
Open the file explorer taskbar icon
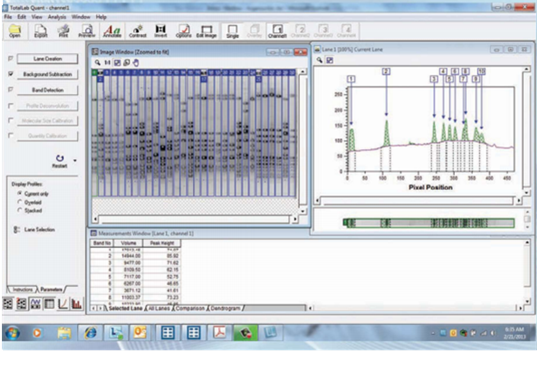click(x=64, y=333)
